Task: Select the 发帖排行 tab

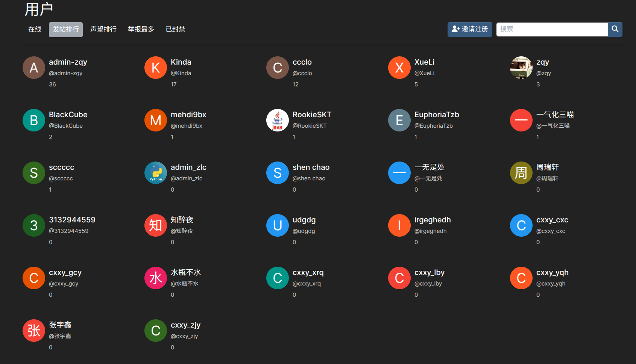Action: tap(66, 29)
